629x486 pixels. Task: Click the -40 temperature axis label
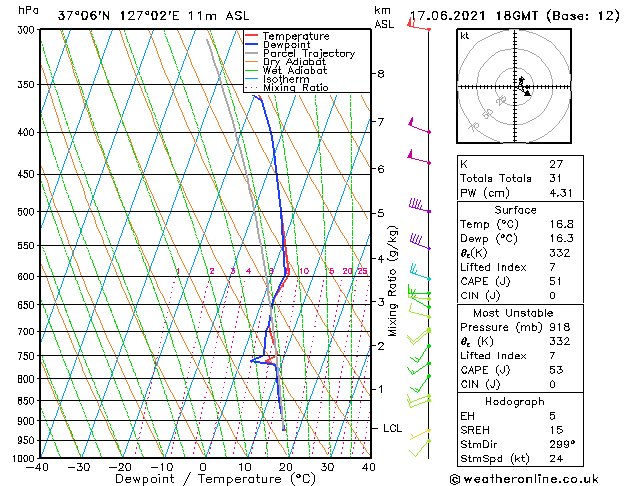point(37,467)
